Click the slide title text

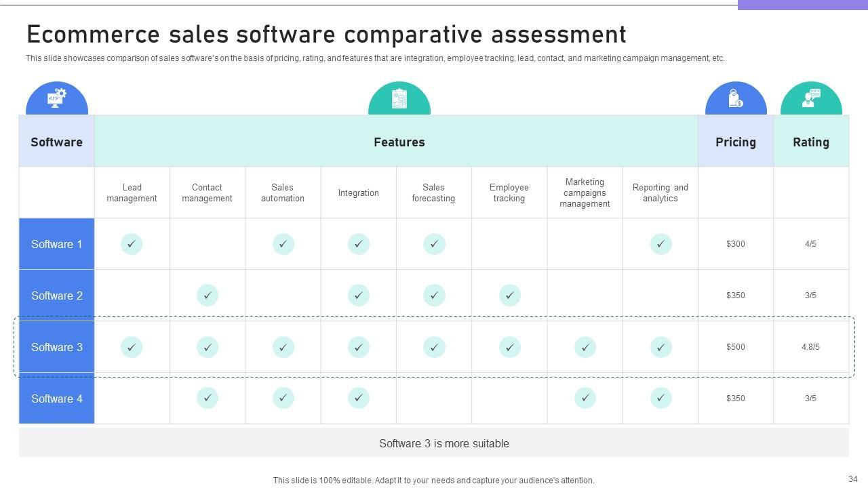(326, 35)
